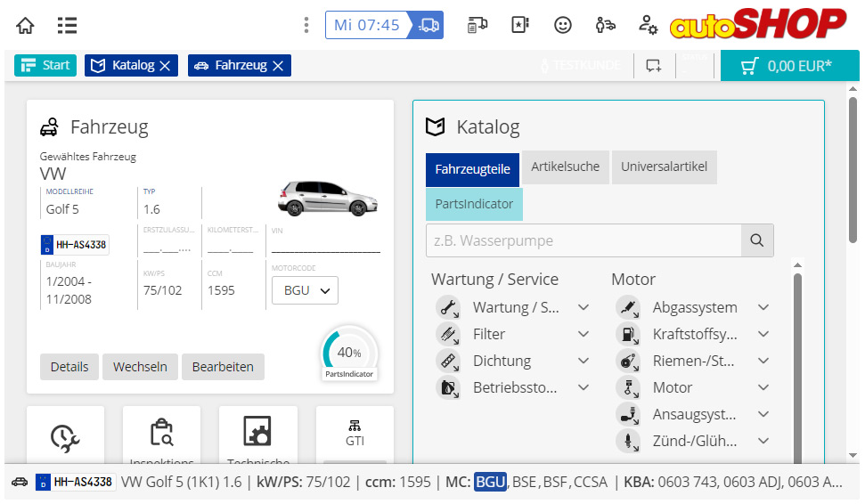Open the Technische data gear tile
This screenshot has width=865, height=504.
(x=258, y=435)
